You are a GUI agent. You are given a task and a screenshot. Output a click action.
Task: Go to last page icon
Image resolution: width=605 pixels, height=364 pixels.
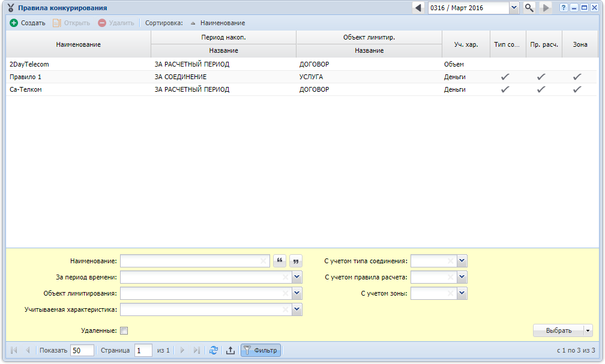[x=196, y=350]
